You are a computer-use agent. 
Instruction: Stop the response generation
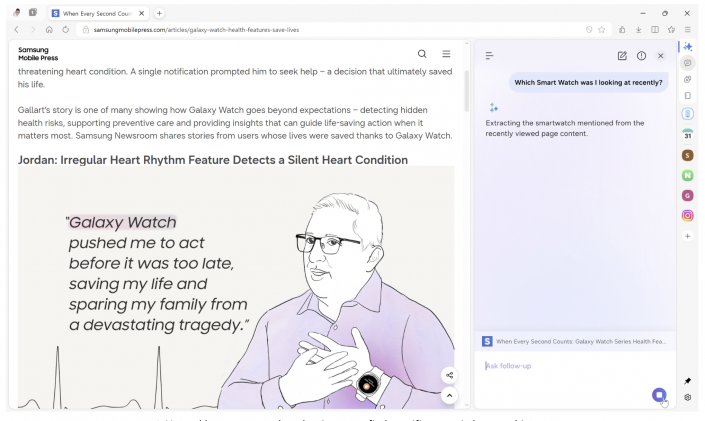tap(658, 394)
